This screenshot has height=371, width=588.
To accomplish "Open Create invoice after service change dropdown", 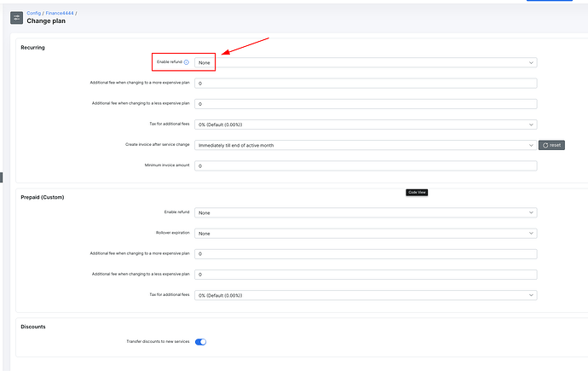I will tap(366, 145).
